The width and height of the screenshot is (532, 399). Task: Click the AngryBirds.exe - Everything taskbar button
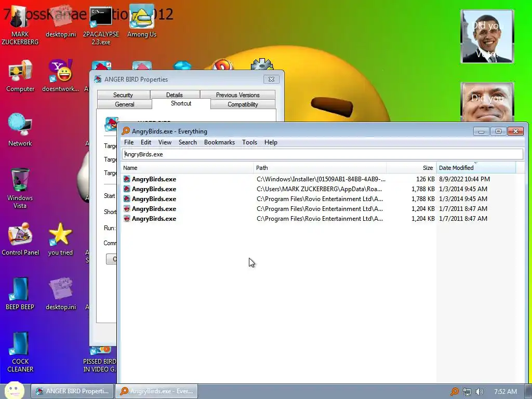[x=156, y=391]
